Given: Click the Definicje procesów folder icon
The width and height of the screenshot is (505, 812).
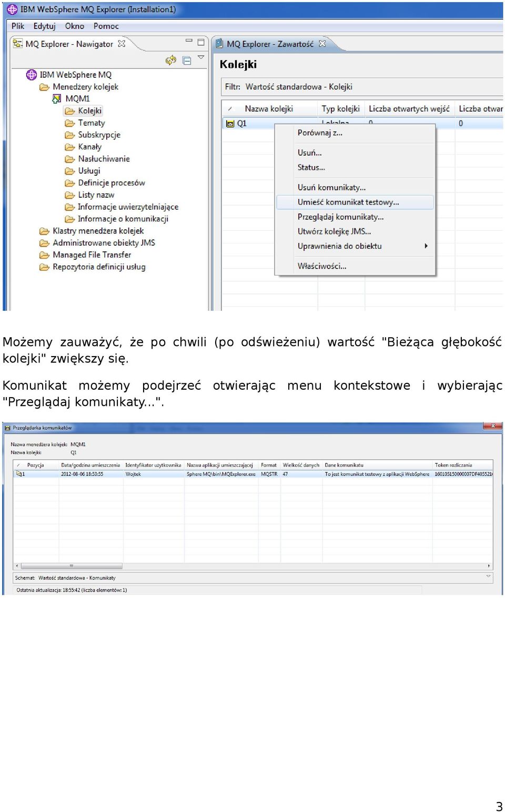Looking at the screenshot, I should coord(70,183).
